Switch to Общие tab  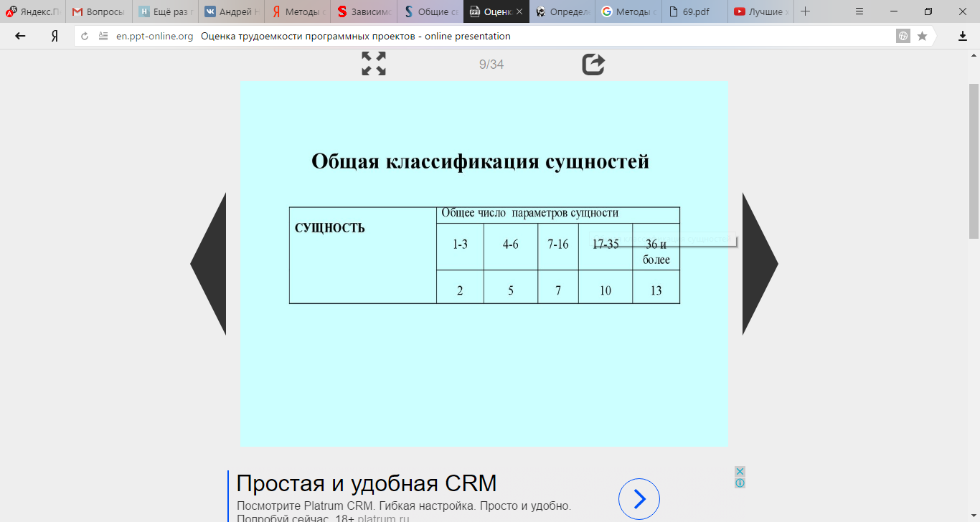(x=429, y=11)
